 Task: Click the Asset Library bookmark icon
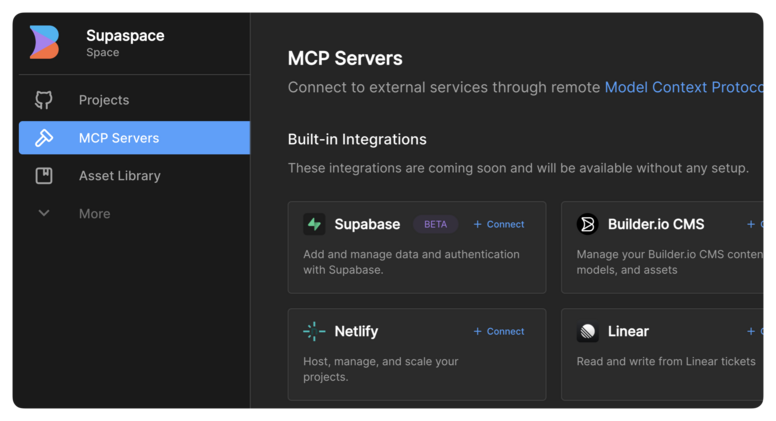(x=44, y=176)
